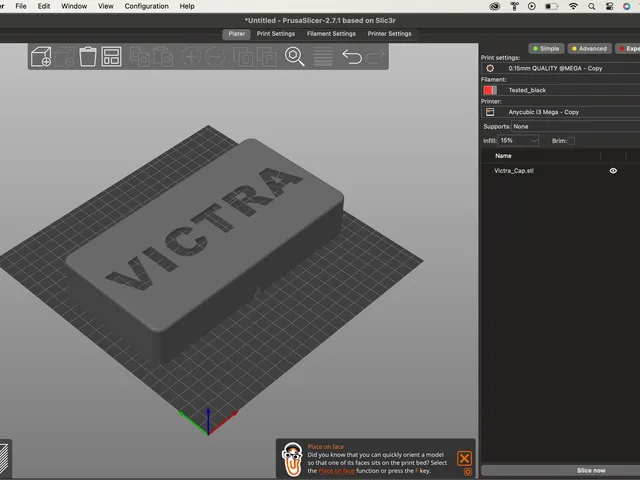Click the variable layer height icon
Screen dimensions: 640x480
click(322, 56)
